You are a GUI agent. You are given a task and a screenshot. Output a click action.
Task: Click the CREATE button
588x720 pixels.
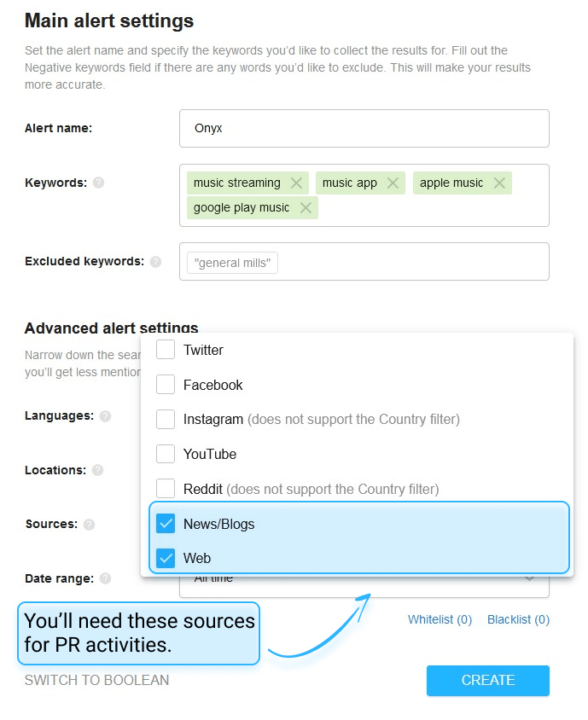[487, 680]
